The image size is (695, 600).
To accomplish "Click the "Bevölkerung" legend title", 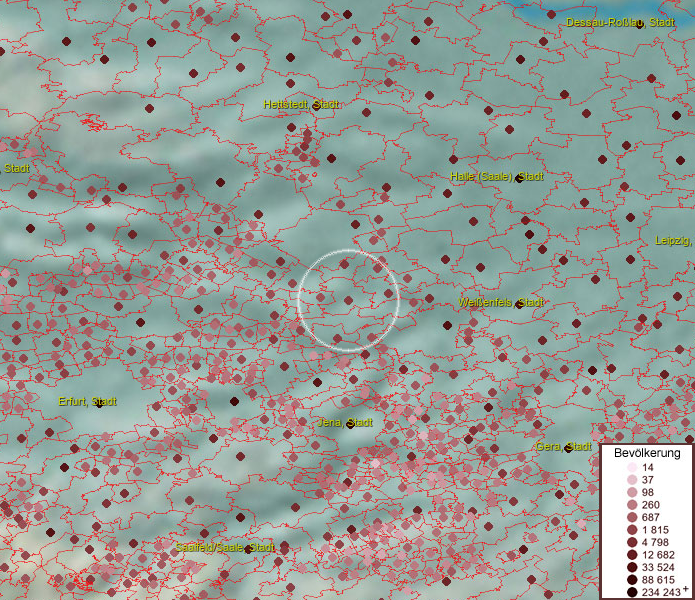I will pyautogui.click(x=647, y=453).
